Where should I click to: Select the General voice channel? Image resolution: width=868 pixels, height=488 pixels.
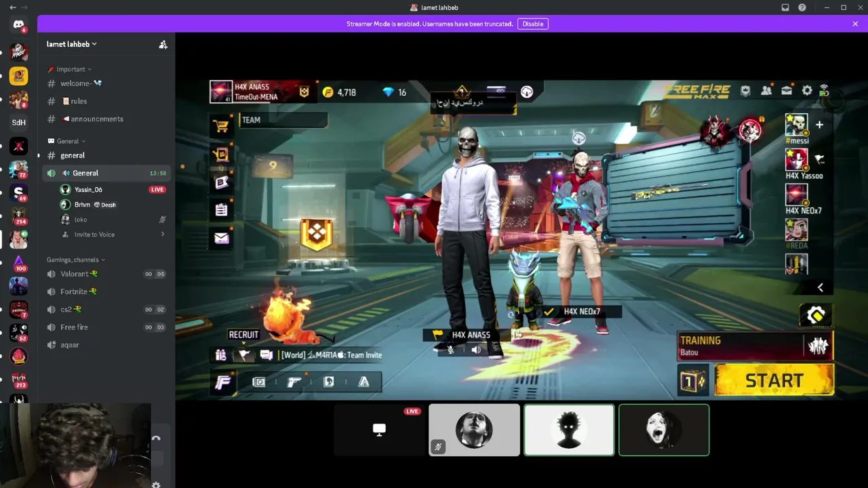pyautogui.click(x=106, y=173)
